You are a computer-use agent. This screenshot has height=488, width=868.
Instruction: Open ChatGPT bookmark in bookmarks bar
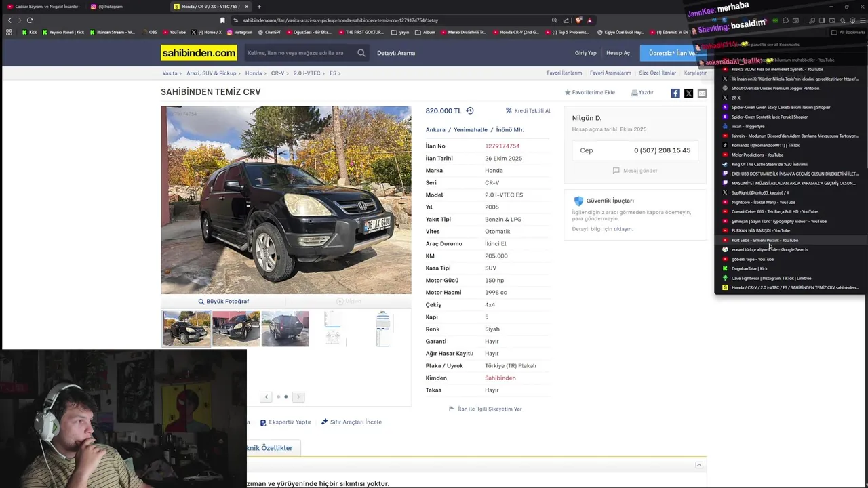269,32
